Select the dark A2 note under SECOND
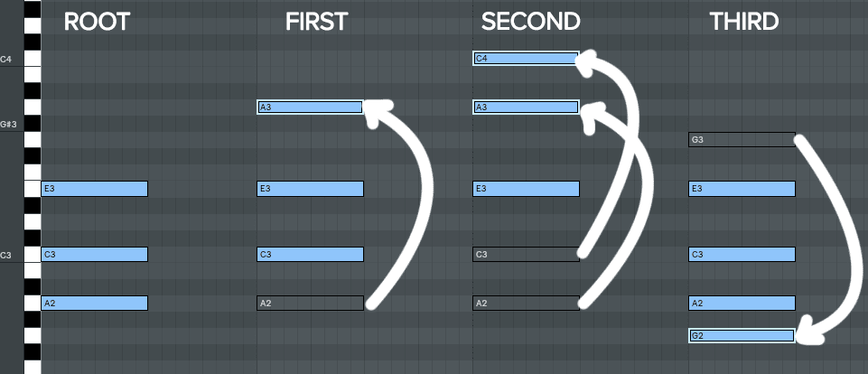Viewport: 868px width, 374px height. click(525, 304)
